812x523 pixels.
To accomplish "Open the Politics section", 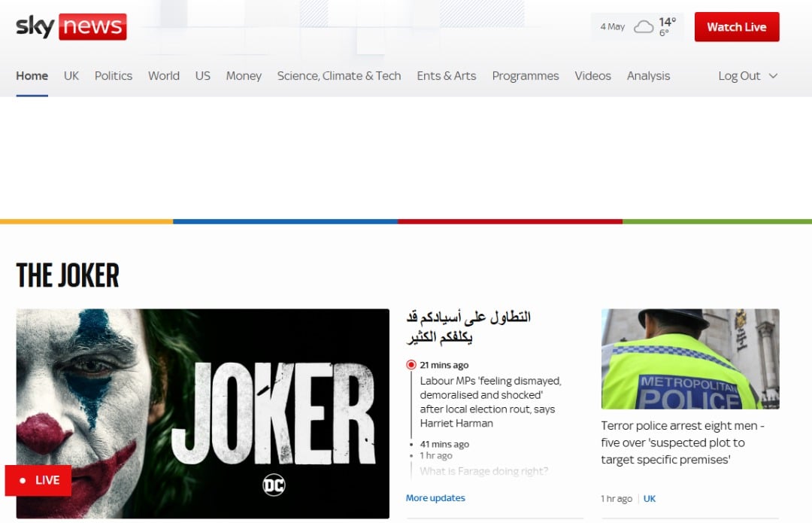I will click(114, 76).
